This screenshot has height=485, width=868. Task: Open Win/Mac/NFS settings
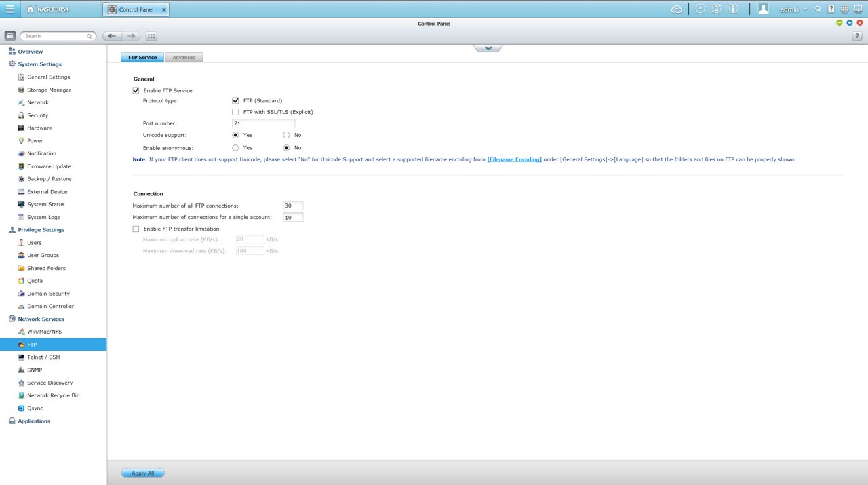coord(44,332)
